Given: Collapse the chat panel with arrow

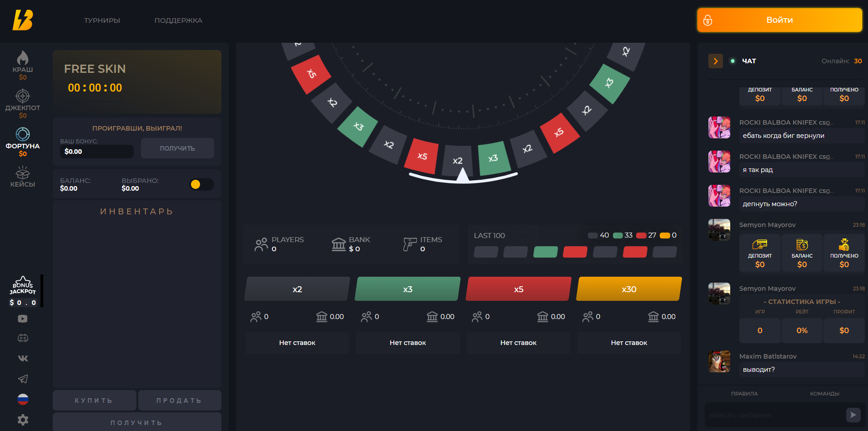Looking at the screenshot, I should (715, 61).
